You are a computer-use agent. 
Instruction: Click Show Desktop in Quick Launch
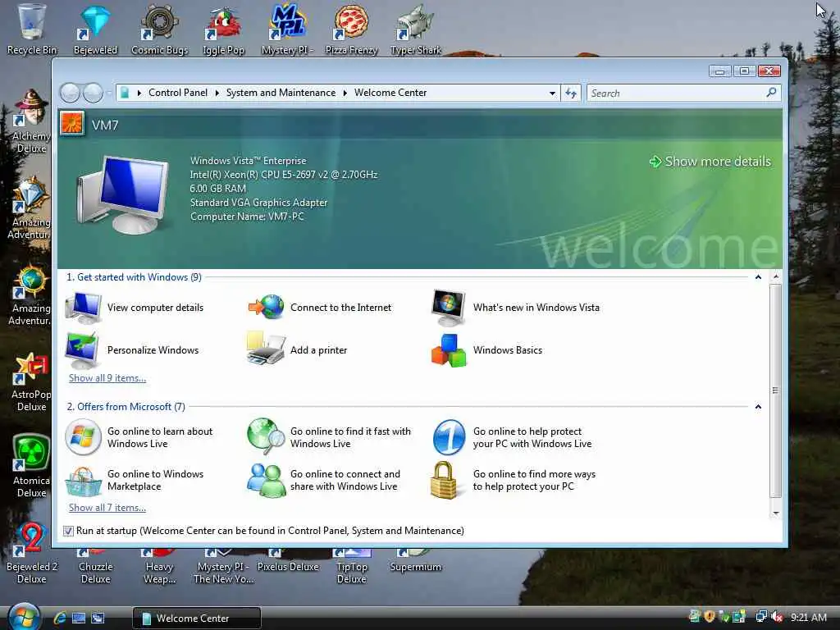(79, 618)
